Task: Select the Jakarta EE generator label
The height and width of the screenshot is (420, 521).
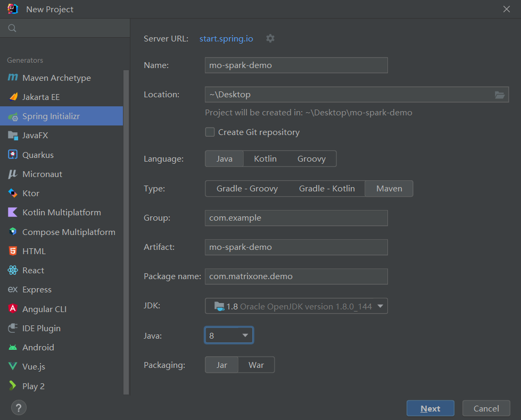Action: click(41, 97)
